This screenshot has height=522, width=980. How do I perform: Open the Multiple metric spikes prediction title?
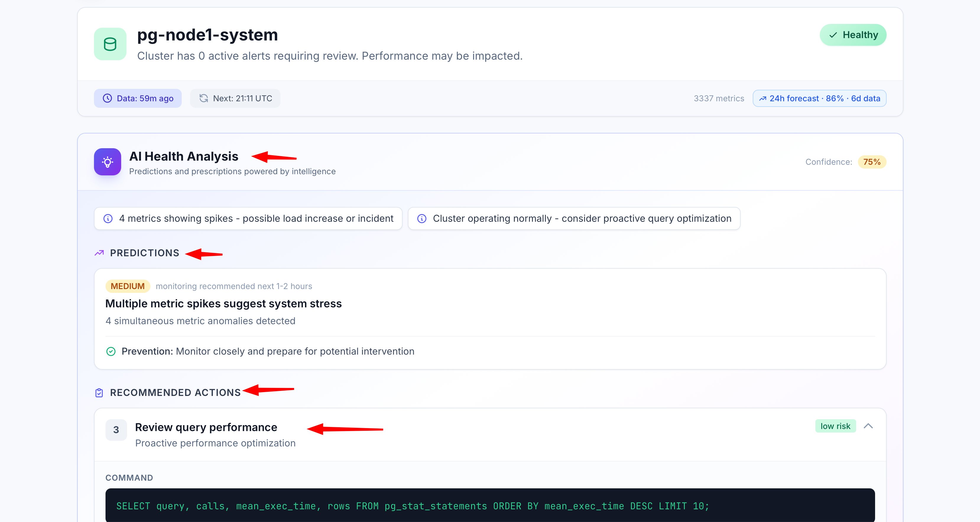pyautogui.click(x=223, y=304)
